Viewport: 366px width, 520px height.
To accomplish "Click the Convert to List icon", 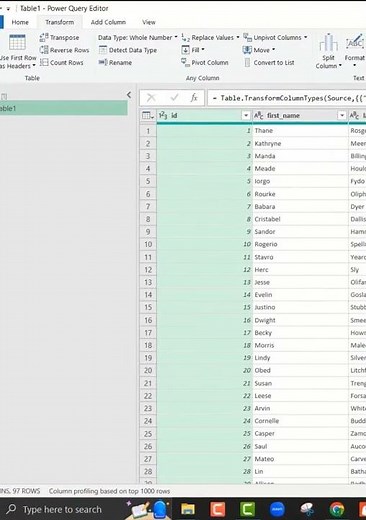I will pyautogui.click(x=247, y=62).
